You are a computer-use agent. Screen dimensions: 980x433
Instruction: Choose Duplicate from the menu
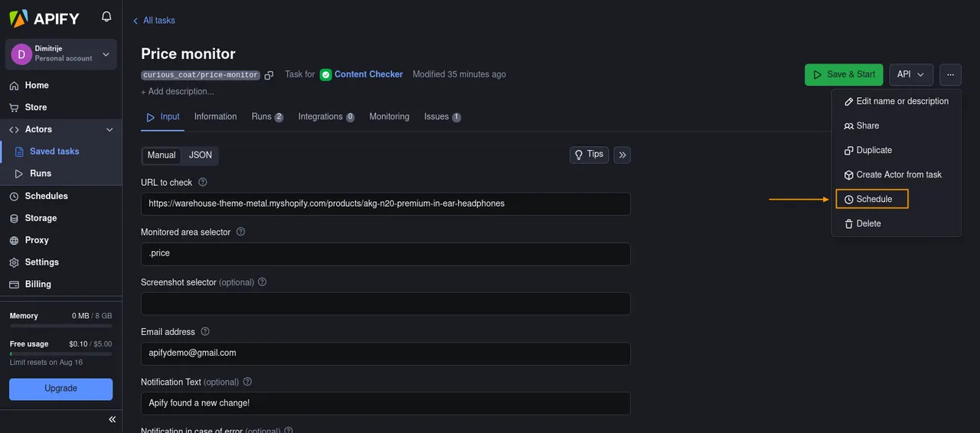[896, 150]
